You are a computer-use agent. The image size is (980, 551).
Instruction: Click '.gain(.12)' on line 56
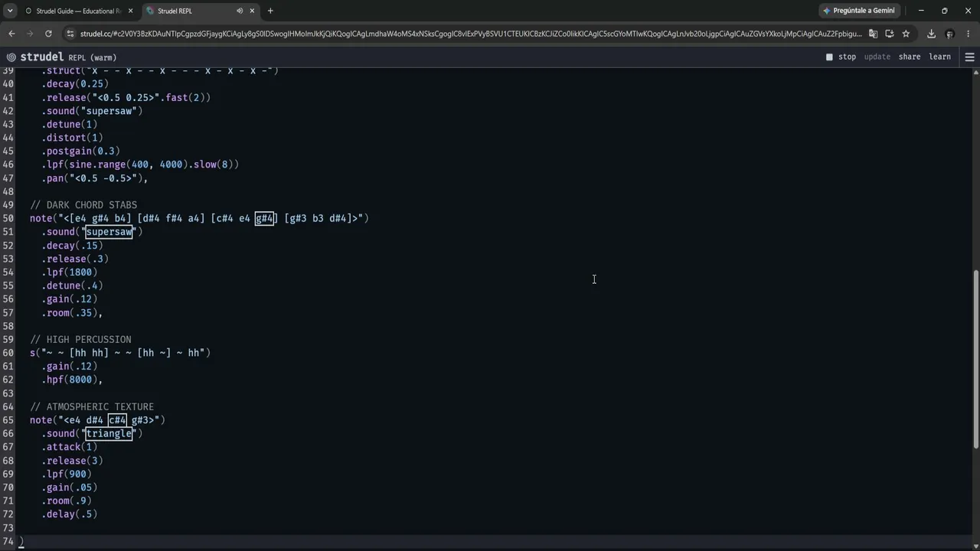pos(70,299)
